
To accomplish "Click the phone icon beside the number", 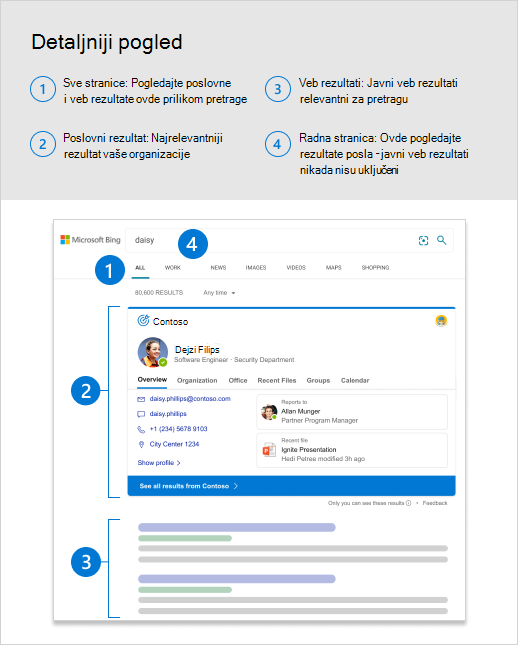I will pos(141,429).
